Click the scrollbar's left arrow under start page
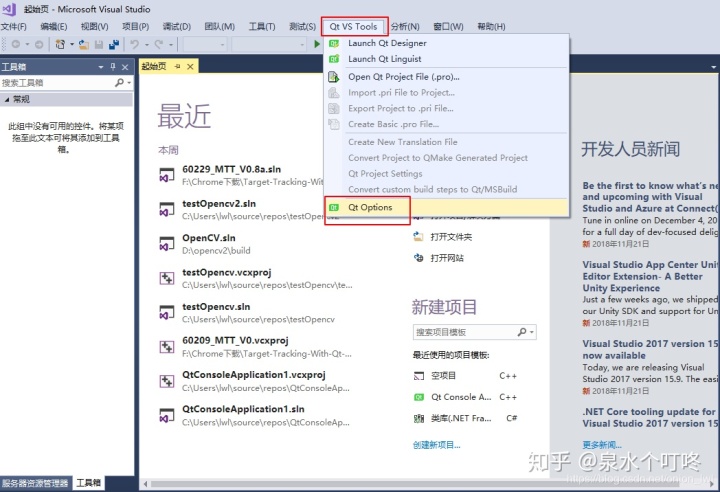720x492 pixels. [x=145, y=483]
